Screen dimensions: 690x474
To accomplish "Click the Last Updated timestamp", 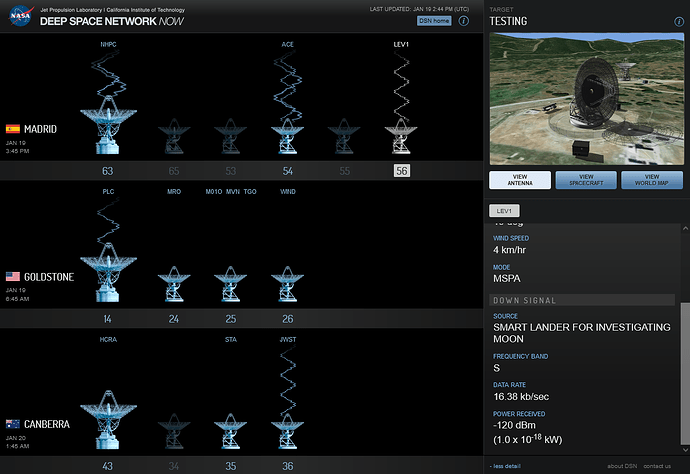I will 419,9.
